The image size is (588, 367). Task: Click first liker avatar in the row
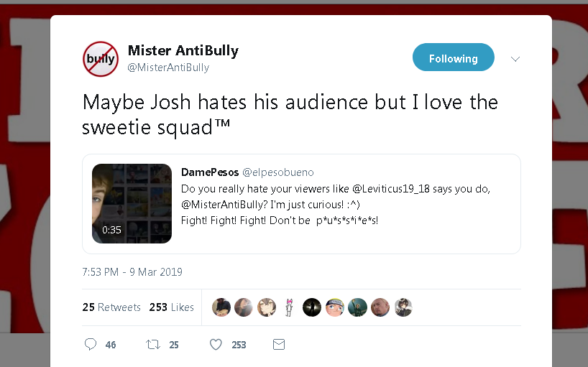point(221,307)
